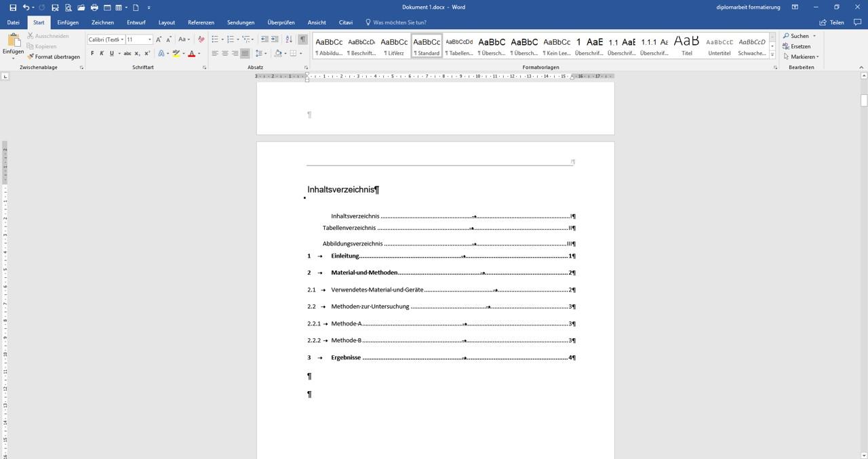The image size is (868, 459).
Task: Open the font name dropdown
Action: 122,39
